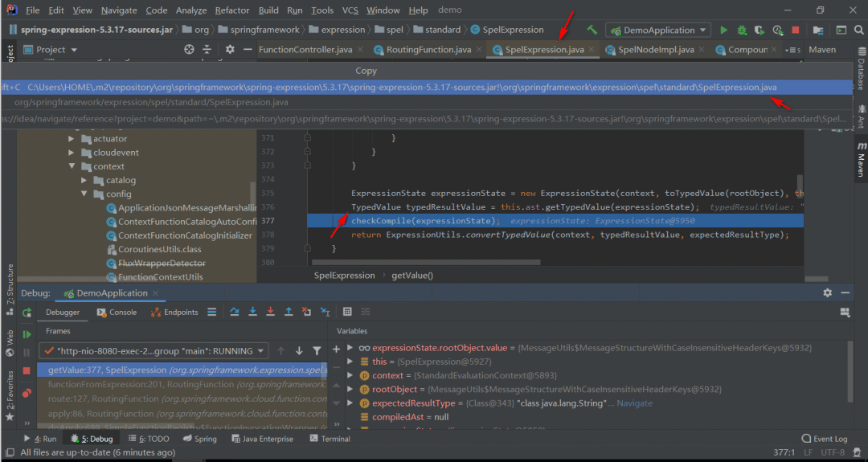Stop debug session red square
Screen dimensions: 868x462
[27, 370]
